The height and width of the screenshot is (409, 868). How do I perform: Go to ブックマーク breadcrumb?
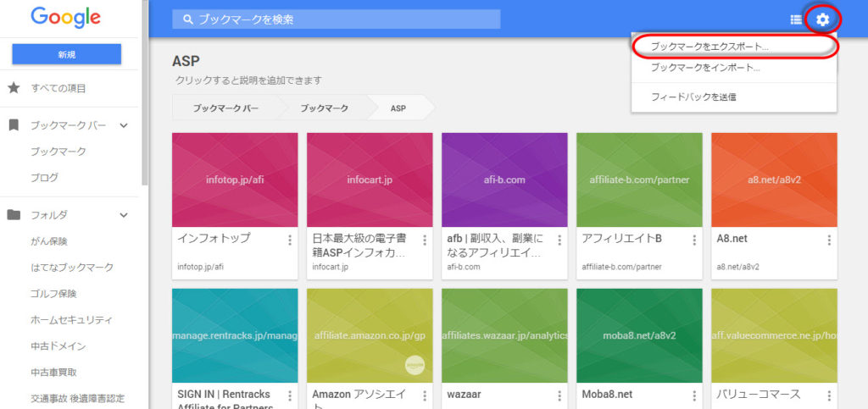(x=325, y=108)
